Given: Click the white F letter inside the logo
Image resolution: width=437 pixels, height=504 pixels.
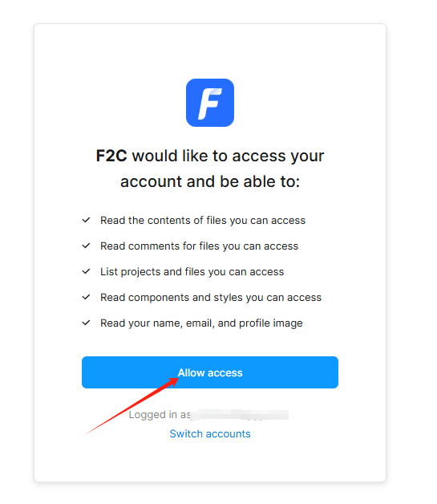Looking at the screenshot, I should 209,104.
